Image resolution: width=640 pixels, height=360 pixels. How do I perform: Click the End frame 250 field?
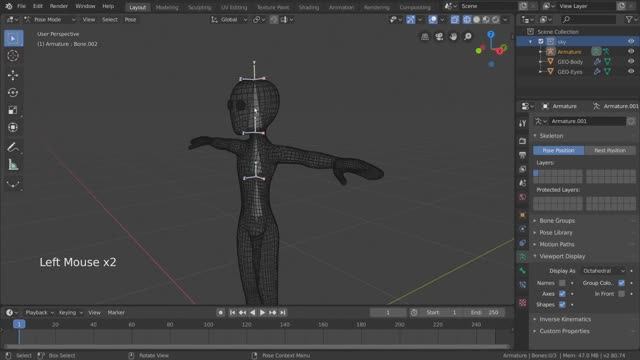485,313
